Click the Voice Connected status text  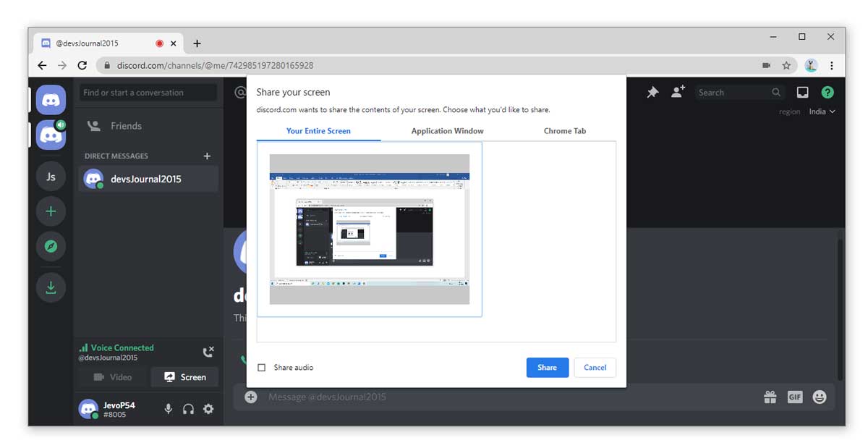(x=122, y=347)
